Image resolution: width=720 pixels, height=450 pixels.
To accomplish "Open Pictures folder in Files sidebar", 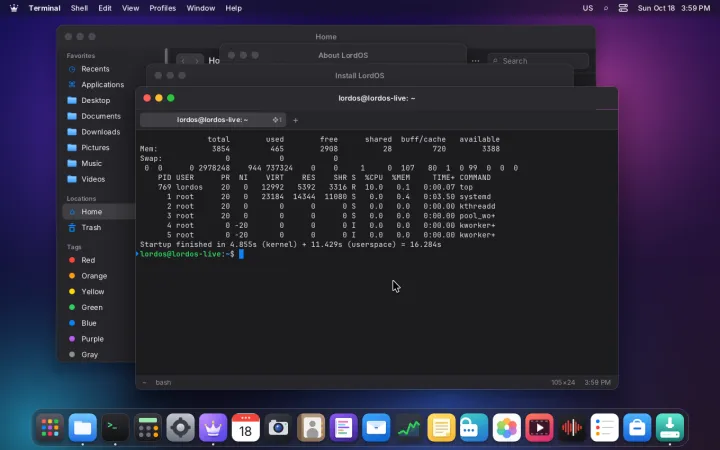I will tap(95, 147).
